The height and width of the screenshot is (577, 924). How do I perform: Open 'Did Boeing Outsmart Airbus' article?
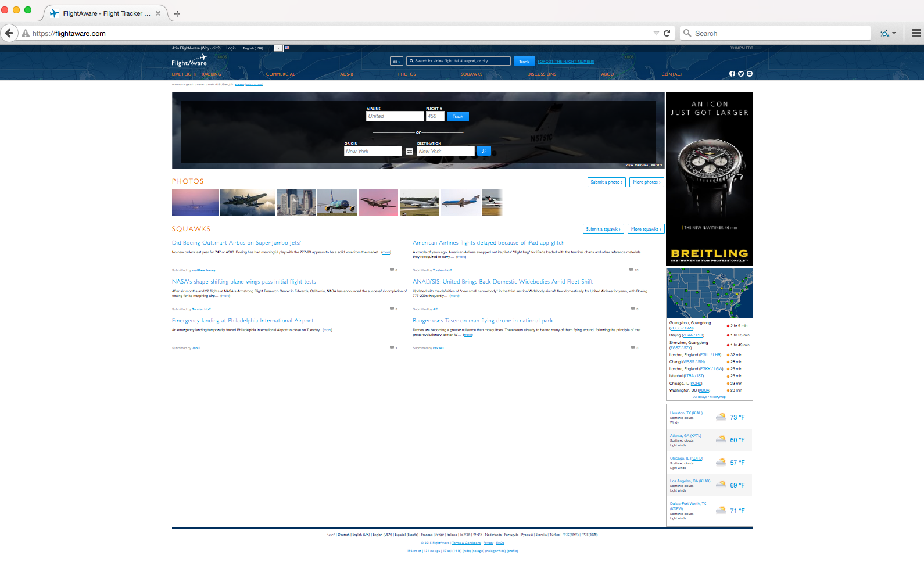point(237,243)
